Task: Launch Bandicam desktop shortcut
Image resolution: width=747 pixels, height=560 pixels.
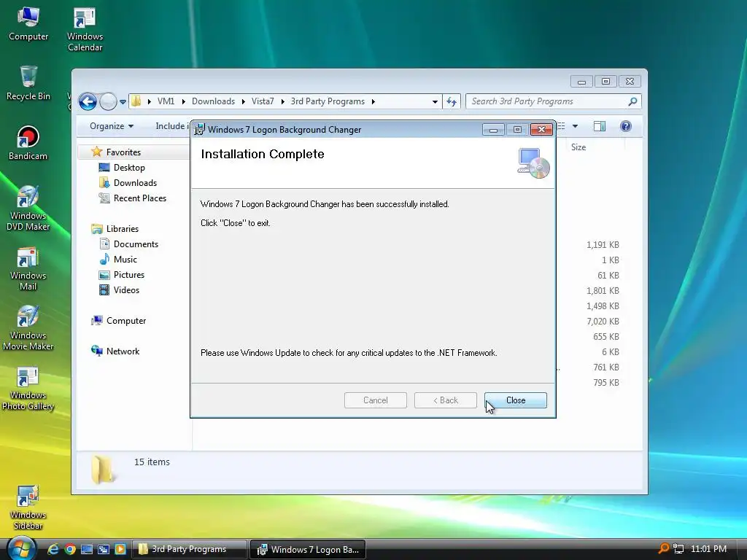Action: (28, 143)
